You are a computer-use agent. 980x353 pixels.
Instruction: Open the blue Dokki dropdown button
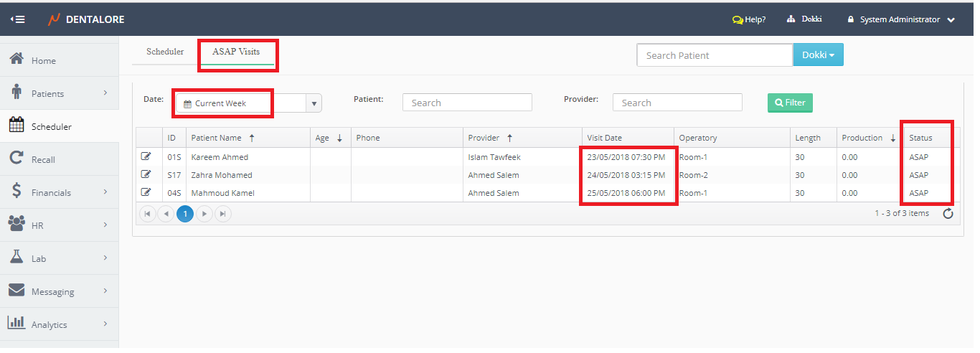coord(817,55)
